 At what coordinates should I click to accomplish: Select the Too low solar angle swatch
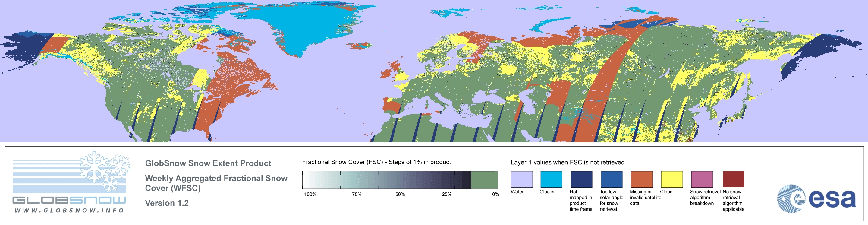[x=612, y=179]
